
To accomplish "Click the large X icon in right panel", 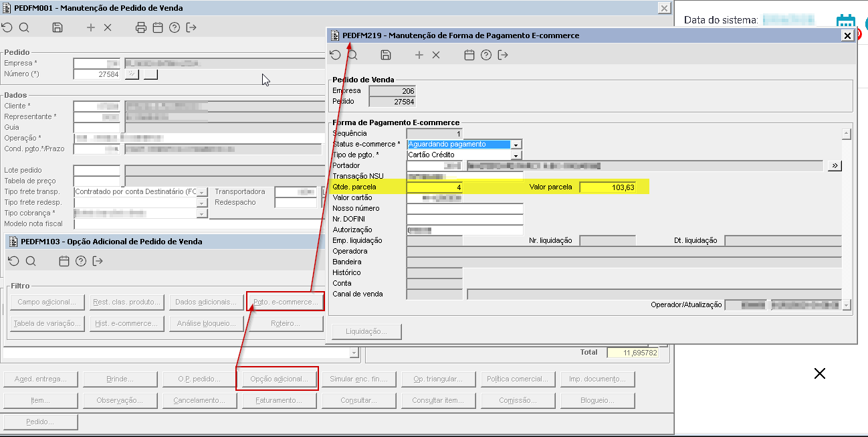I will (x=820, y=373).
